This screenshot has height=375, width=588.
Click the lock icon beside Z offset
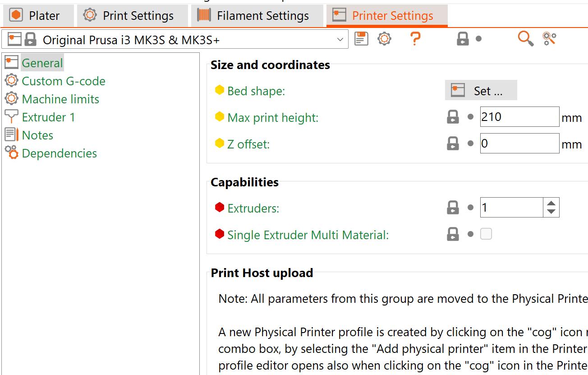click(x=452, y=144)
